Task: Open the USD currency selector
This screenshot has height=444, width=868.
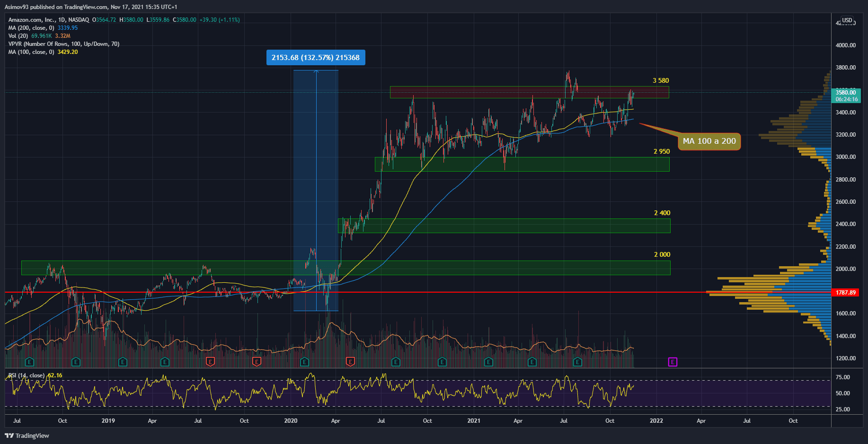Action: pyautogui.click(x=847, y=20)
